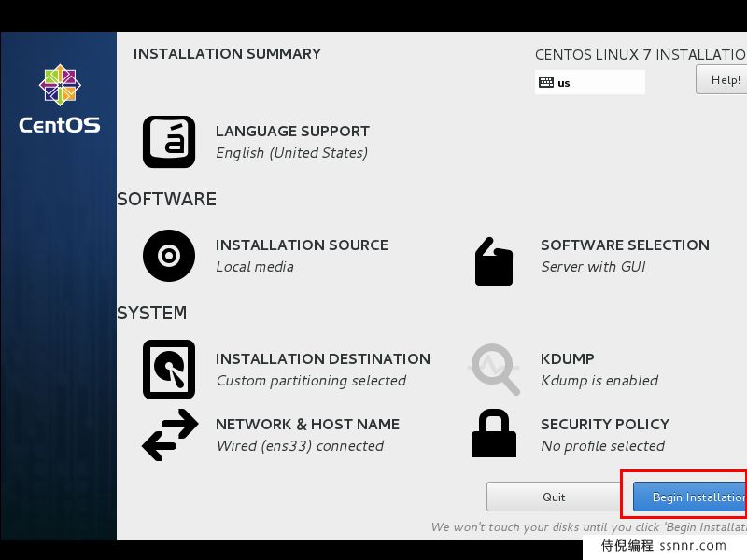747x560 pixels.
Task: Click the keyboard layout icon beside us
Action: [546, 82]
